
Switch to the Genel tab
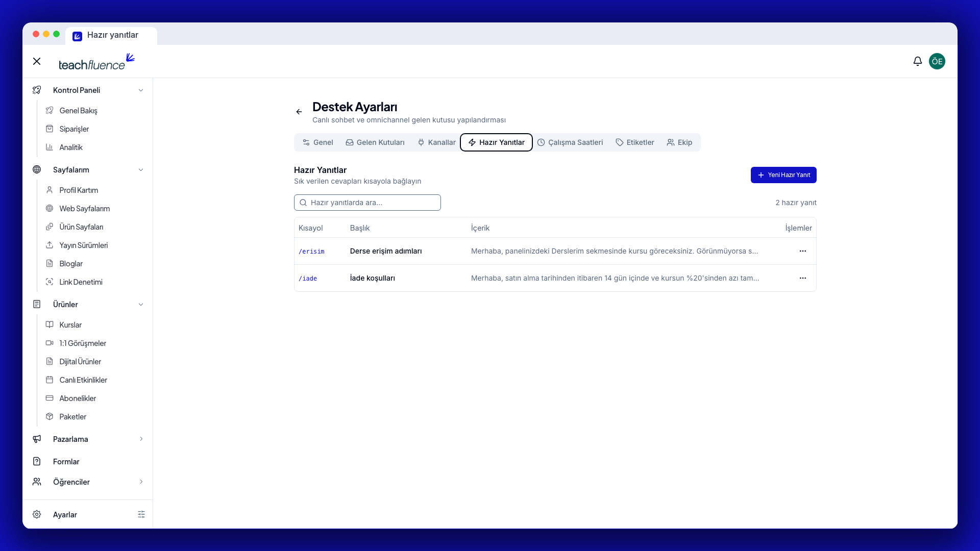coord(317,142)
